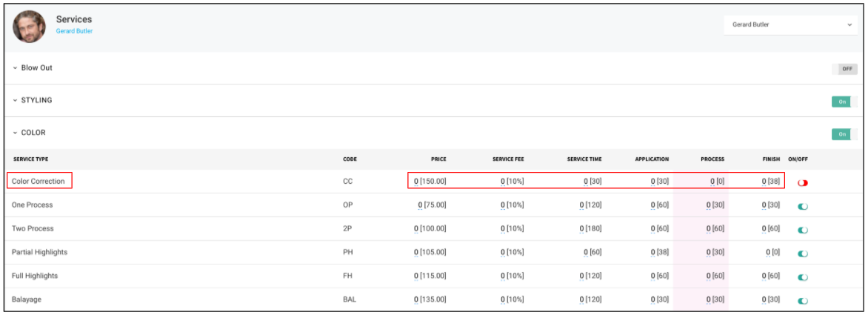Turn on the Blow Out OFF switch

point(844,69)
